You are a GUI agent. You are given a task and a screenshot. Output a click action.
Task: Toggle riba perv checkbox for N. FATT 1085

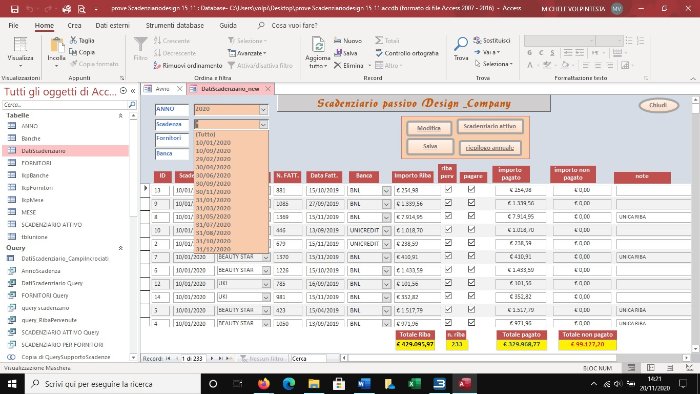coord(448,203)
